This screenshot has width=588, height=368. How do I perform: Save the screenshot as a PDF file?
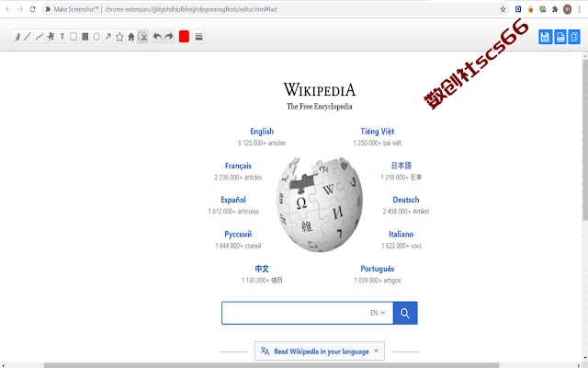(x=560, y=37)
